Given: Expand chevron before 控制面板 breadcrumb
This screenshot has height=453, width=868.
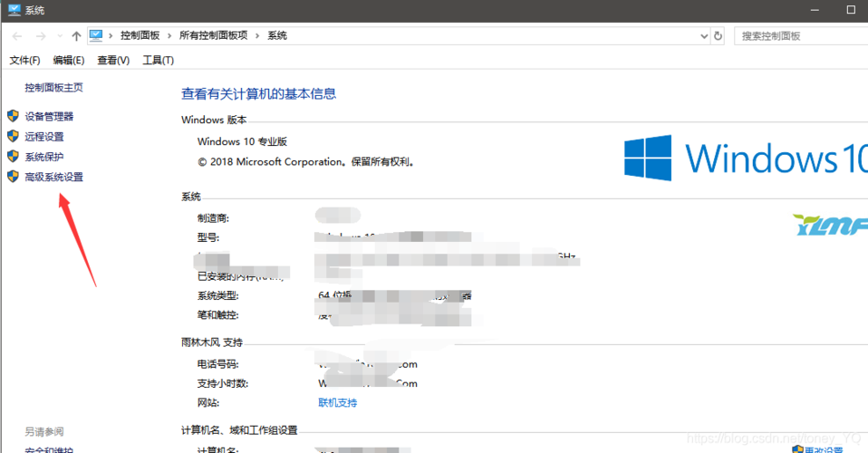Looking at the screenshot, I should coord(111,36).
